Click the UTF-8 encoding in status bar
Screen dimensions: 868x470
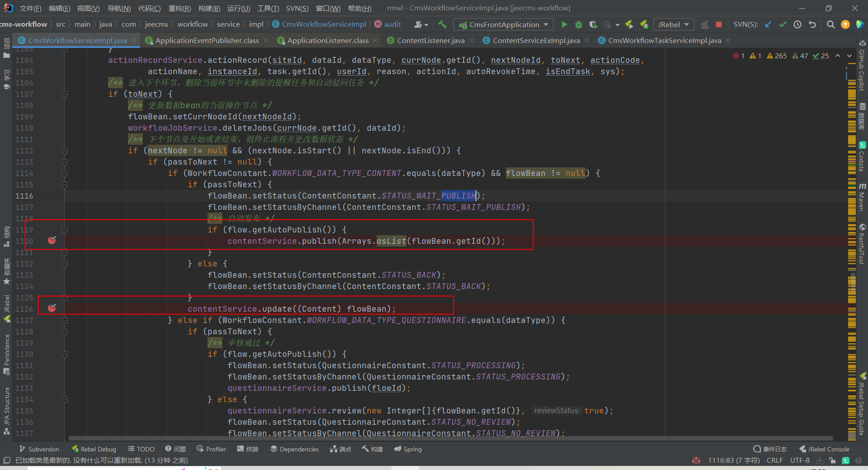[x=800, y=461]
